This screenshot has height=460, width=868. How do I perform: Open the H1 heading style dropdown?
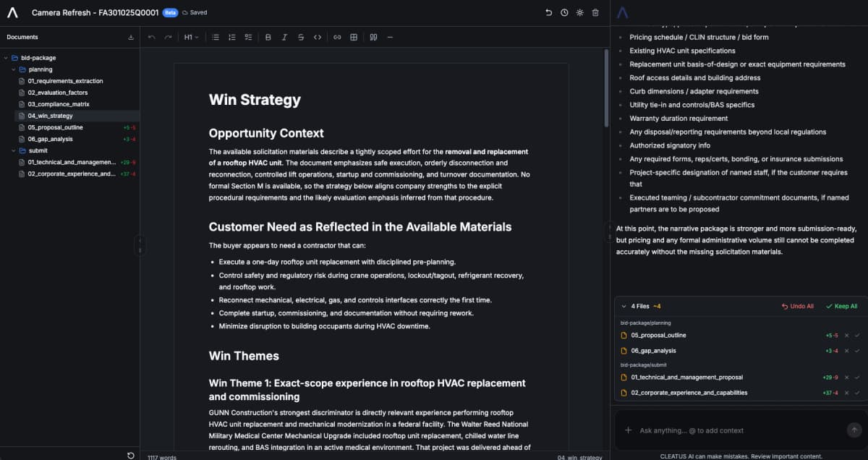pos(190,38)
